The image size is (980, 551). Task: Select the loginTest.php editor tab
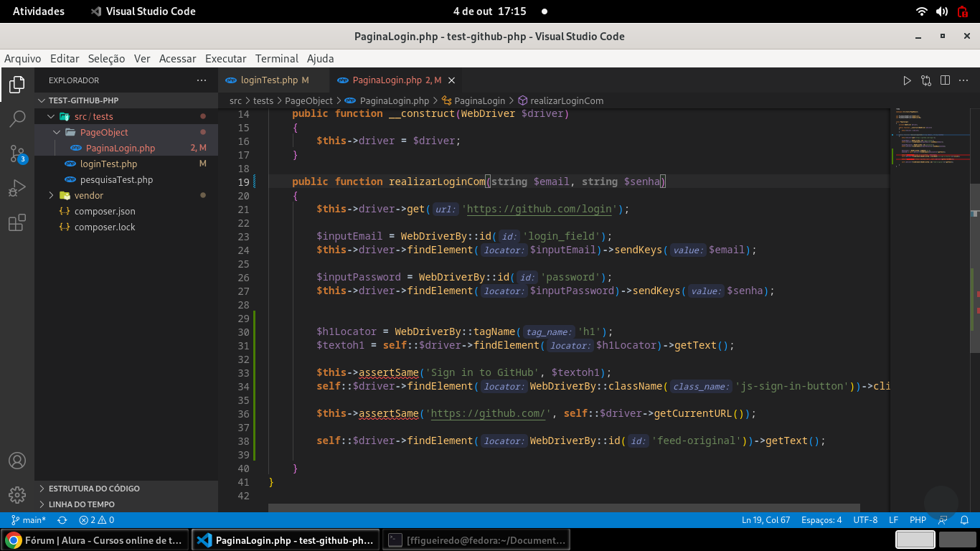click(x=274, y=80)
